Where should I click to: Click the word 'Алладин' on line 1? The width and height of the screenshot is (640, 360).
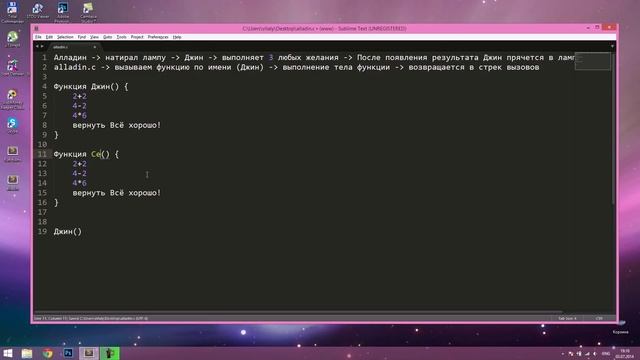(70, 58)
